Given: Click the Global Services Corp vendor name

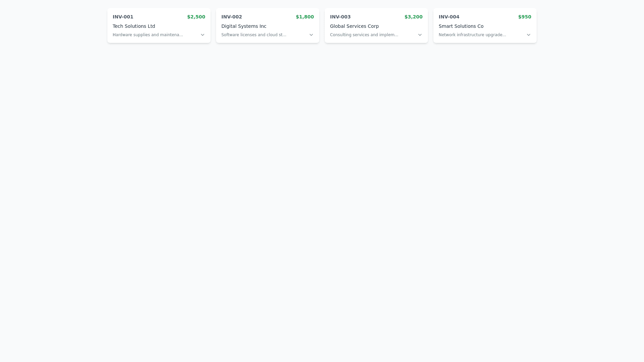Looking at the screenshot, I should point(355,26).
